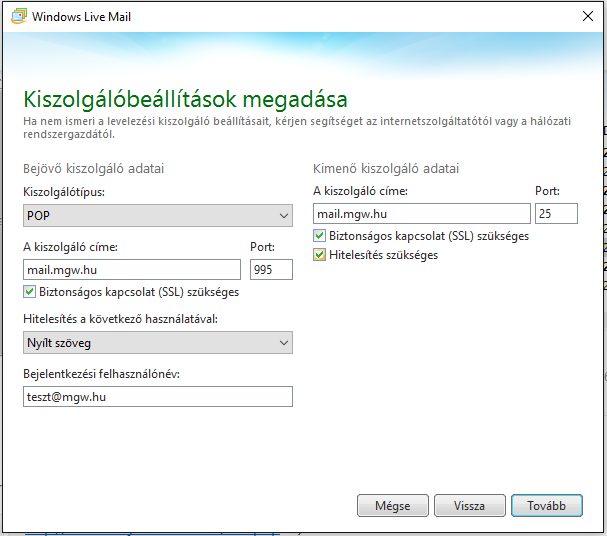607x536 pixels.
Task: Click the Kiszolgálóbeállítások megadása heading
Action: pyautogui.click(x=185, y=100)
